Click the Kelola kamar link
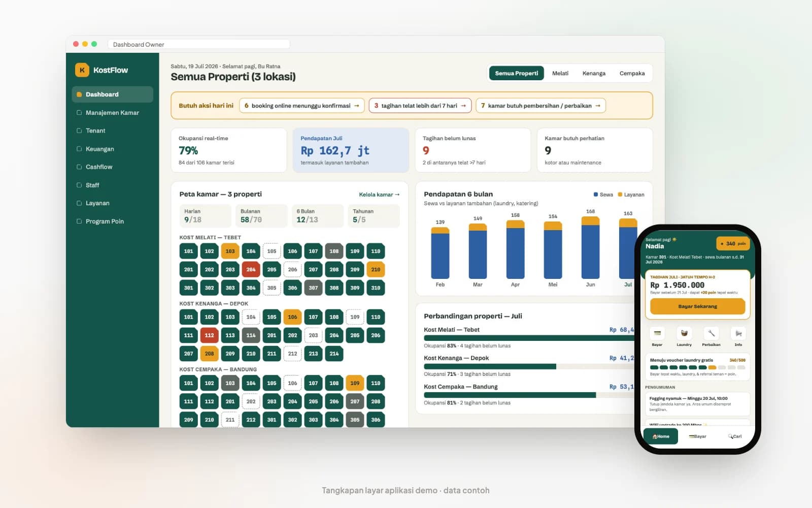Screen dimensions: 812x508 tap(379, 195)
